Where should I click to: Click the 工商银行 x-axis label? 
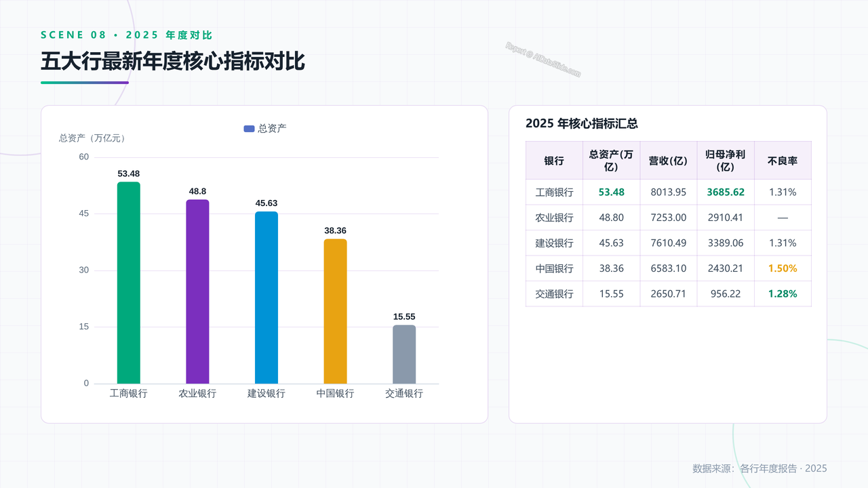[x=129, y=393]
